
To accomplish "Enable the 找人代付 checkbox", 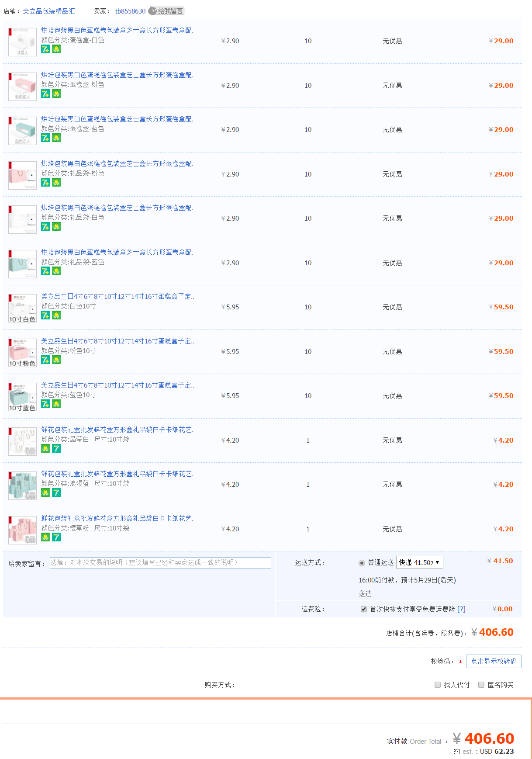I will click(438, 685).
